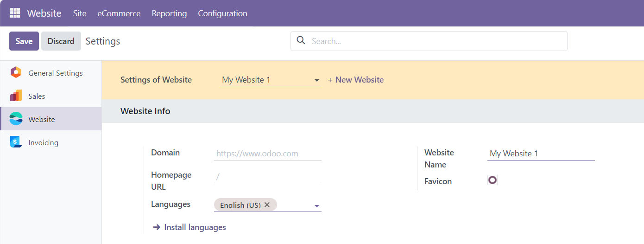Viewport: 644px width, 244px height.
Task: Click the Website globe icon in sidebar
Action: click(16, 119)
